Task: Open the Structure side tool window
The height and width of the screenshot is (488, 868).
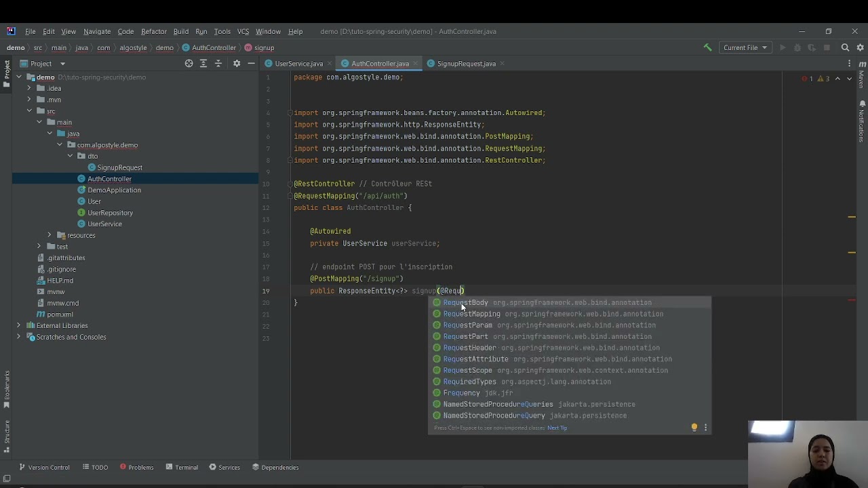Action: (x=6, y=437)
